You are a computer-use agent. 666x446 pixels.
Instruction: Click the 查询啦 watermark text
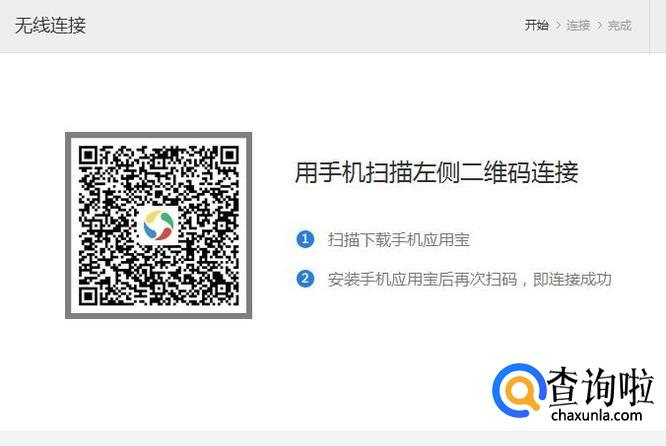601,387
